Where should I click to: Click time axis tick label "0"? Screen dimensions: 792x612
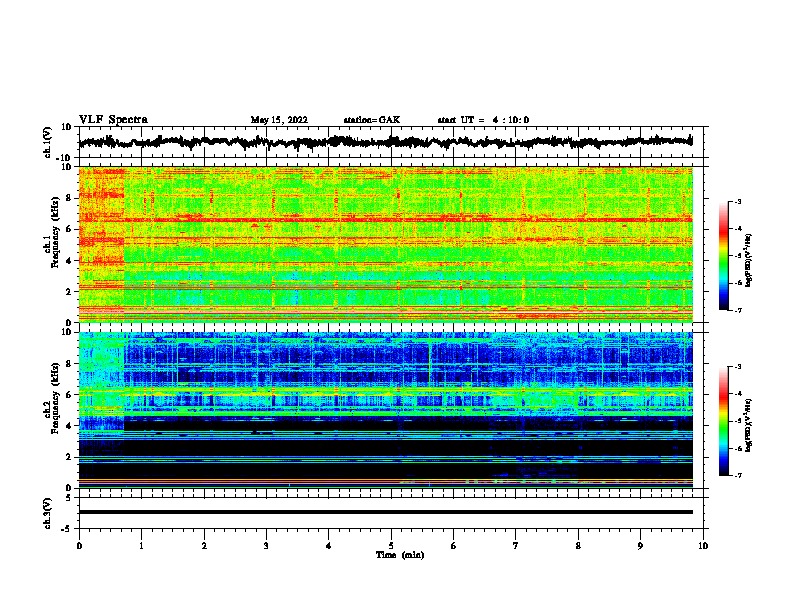[x=79, y=546]
